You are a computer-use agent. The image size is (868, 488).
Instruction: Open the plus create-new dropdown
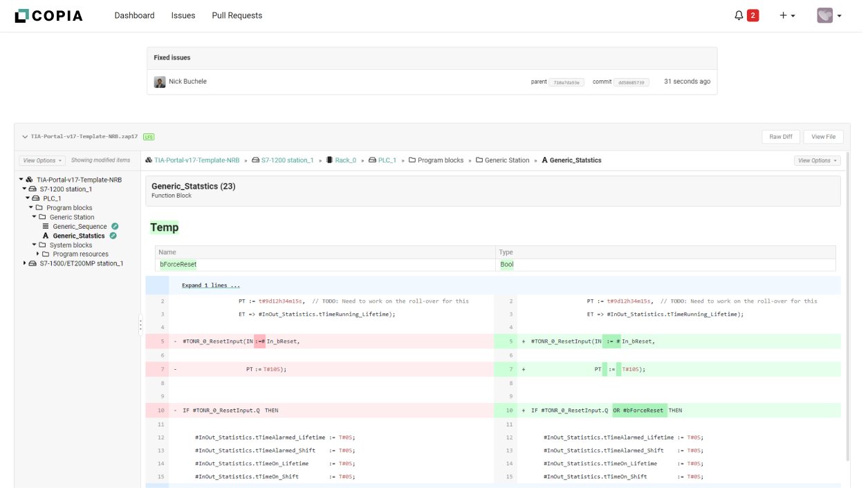[787, 15]
